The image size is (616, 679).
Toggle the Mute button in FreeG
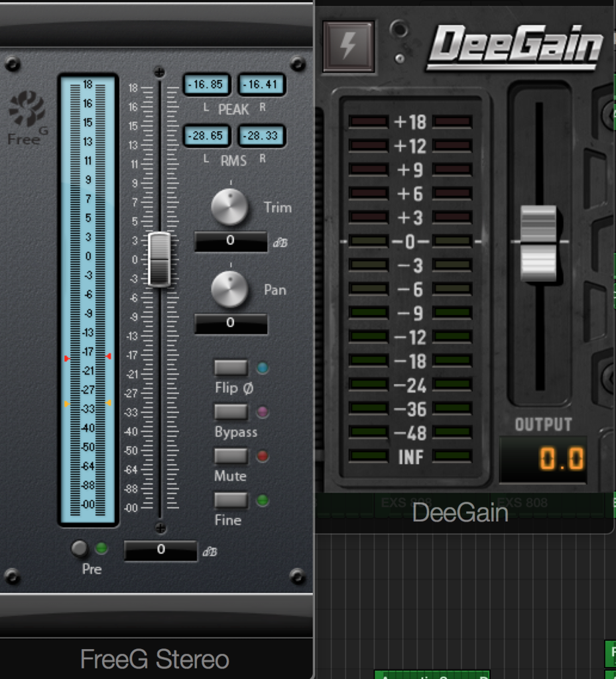point(231,456)
